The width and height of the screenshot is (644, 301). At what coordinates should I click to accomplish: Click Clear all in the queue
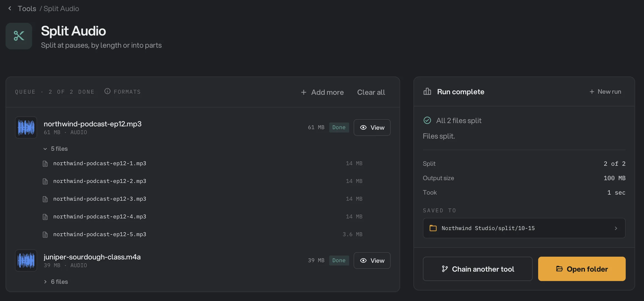pos(371,92)
